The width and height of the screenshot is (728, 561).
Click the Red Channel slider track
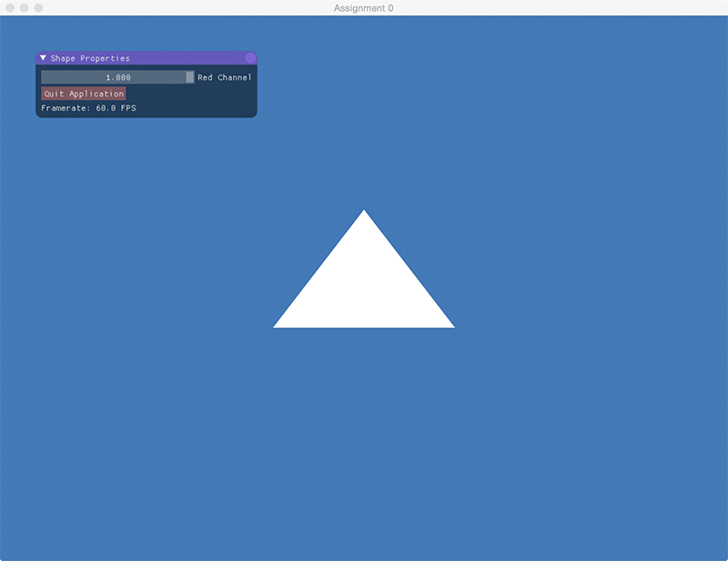[x=118, y=77]
